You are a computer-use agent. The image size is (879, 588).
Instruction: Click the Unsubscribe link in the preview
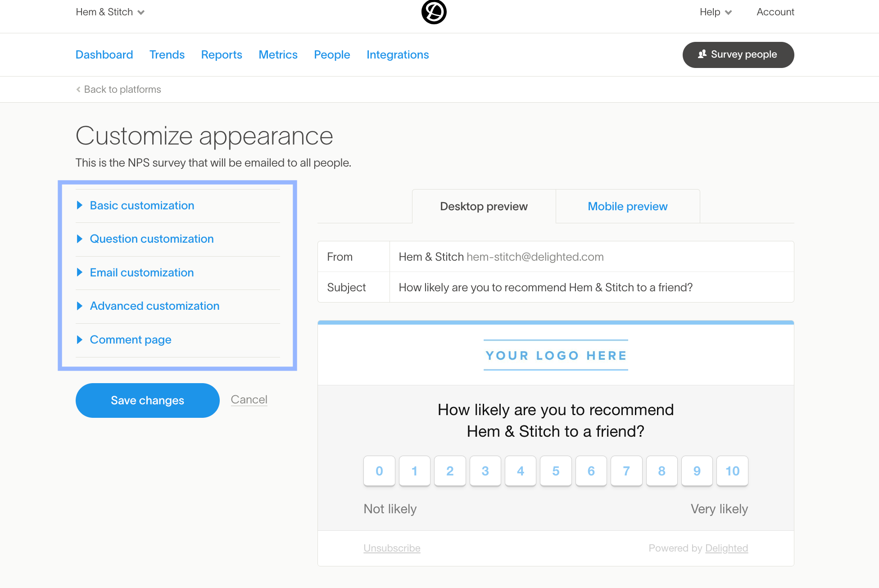(x=391, y=548)
